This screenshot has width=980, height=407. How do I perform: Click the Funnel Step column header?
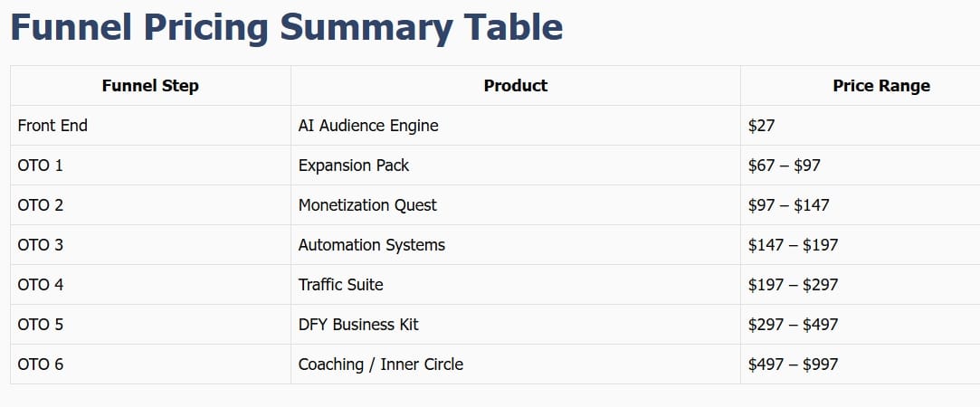pos(150,86)
